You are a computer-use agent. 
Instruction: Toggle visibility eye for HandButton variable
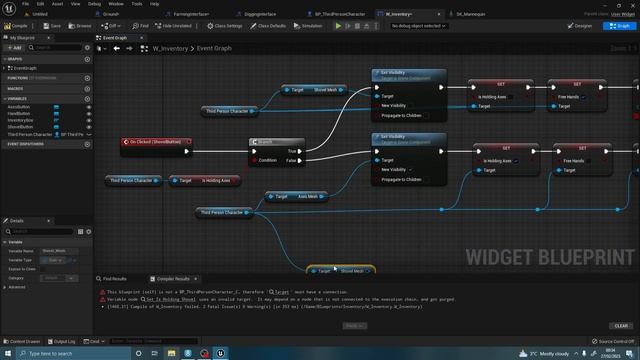[89, 114]
